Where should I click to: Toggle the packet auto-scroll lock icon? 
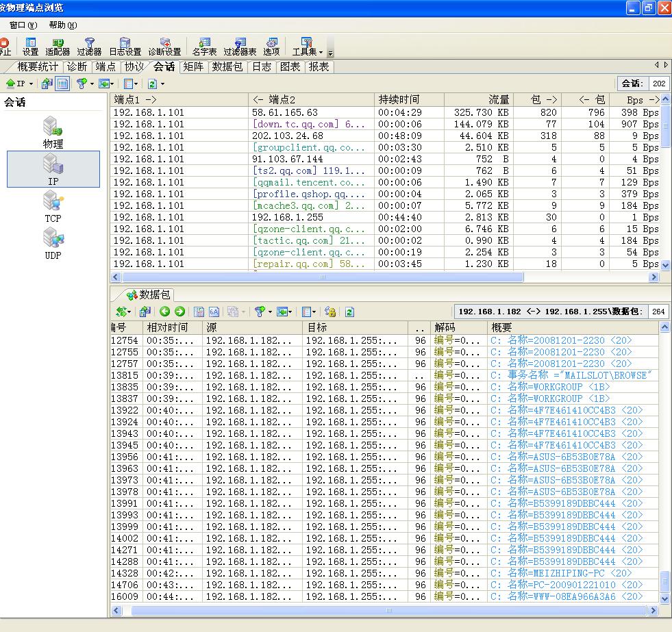point(330,312)
